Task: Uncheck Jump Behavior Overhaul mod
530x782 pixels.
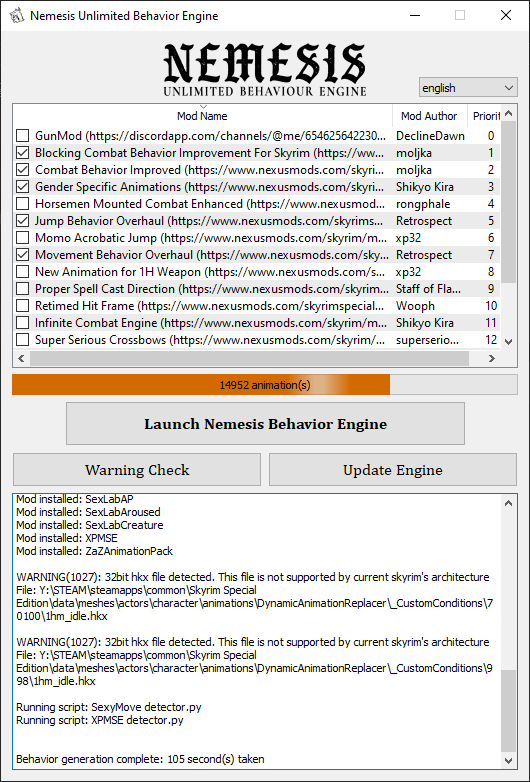Action: pos(22,220)
